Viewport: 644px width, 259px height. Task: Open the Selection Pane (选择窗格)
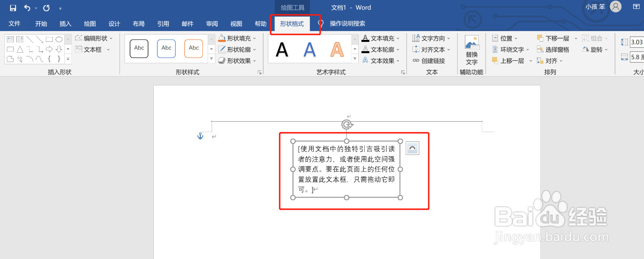click(x=553, y=50)
